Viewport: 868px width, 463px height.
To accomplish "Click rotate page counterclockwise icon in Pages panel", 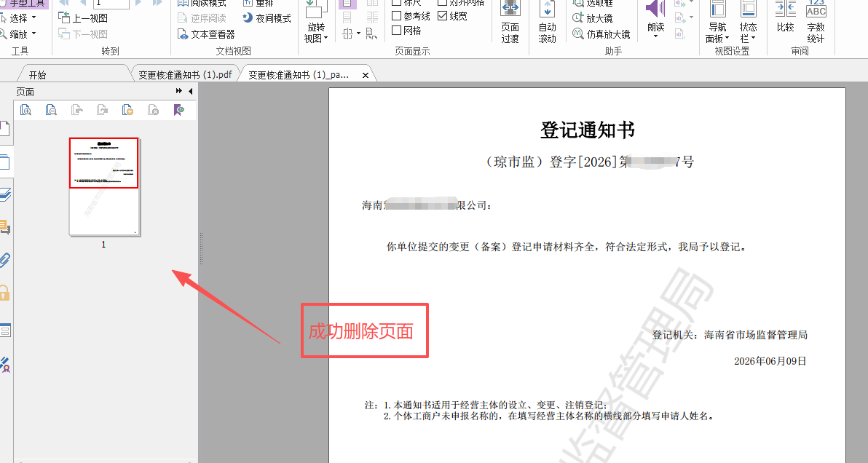I will (x=77, y=109).
